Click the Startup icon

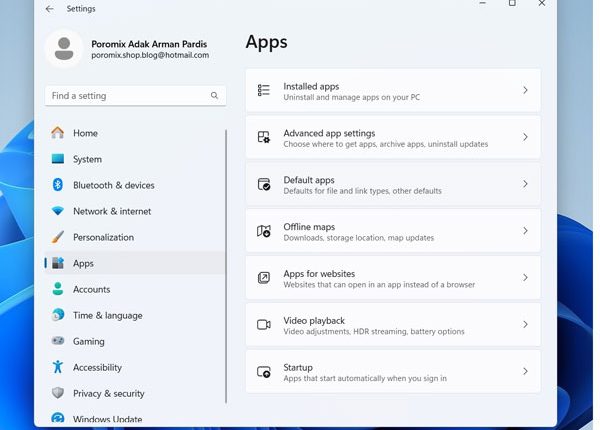click(264, 371)
